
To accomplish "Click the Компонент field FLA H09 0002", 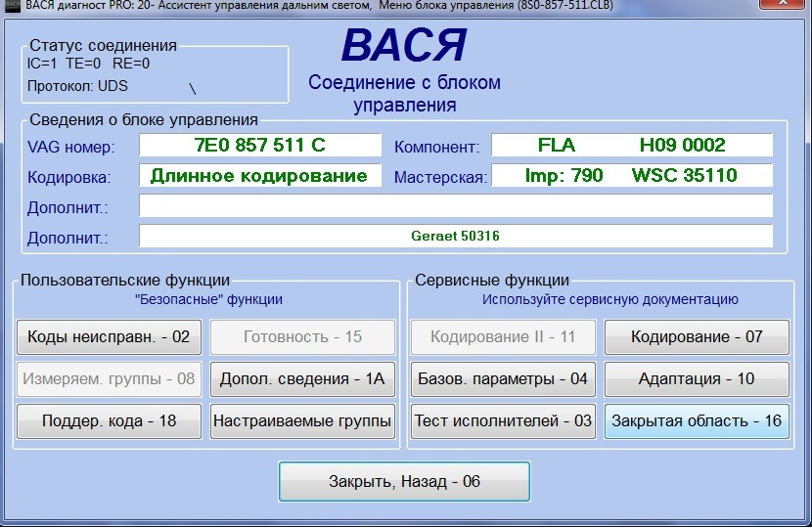I will coord(632,145).
